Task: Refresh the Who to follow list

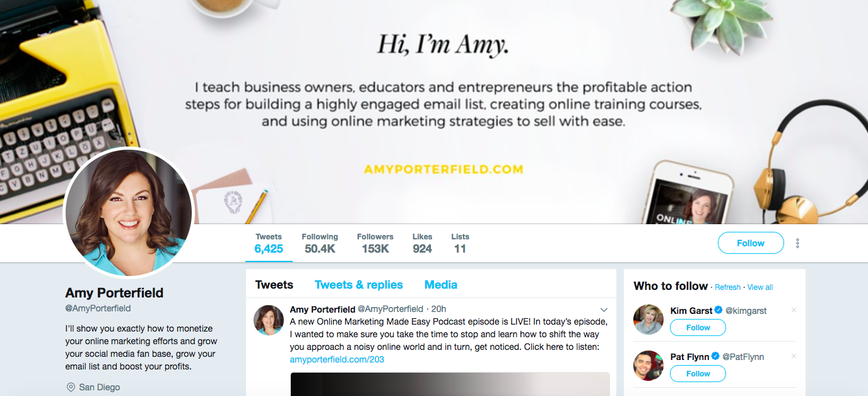Action: (727, 287)
